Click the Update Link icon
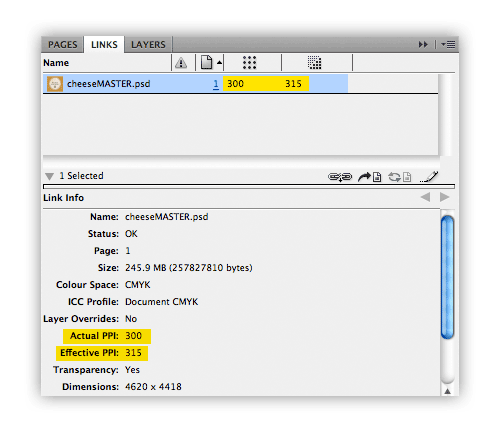The image size is (500, 432). [400, 177]
